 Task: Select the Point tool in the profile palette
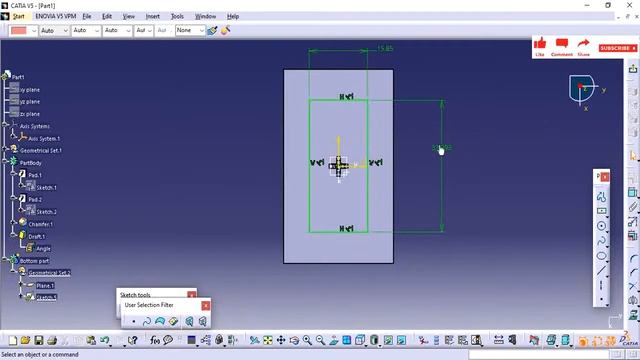(x=601, y=300)
